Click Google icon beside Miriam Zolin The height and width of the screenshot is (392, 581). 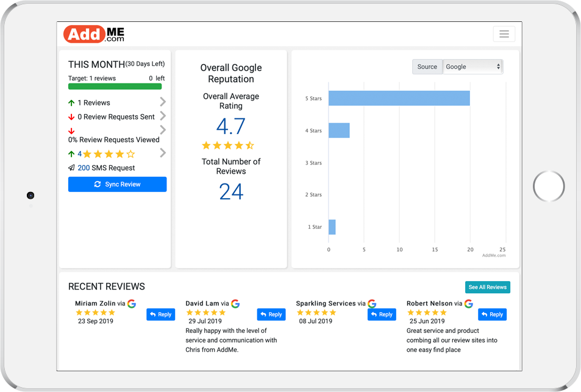tap(132, 304)
